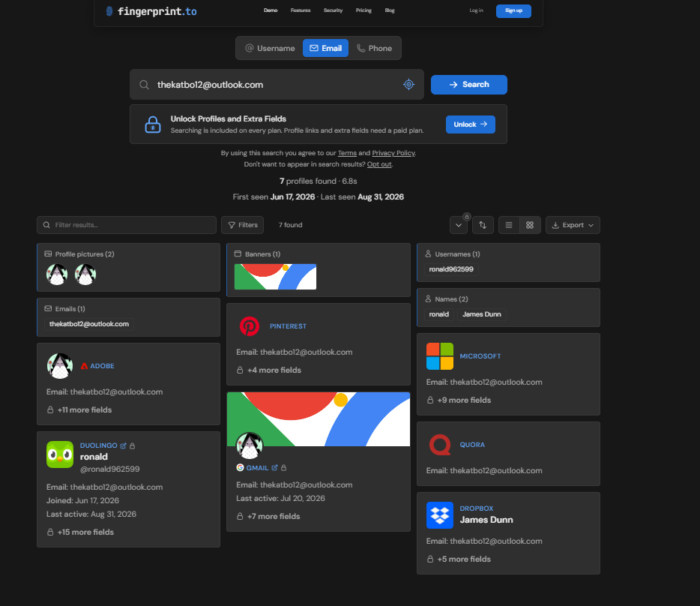The image size is (700, 606).
Task: Open Duolingo external profile link icon
Action: (x=123, y=445)
